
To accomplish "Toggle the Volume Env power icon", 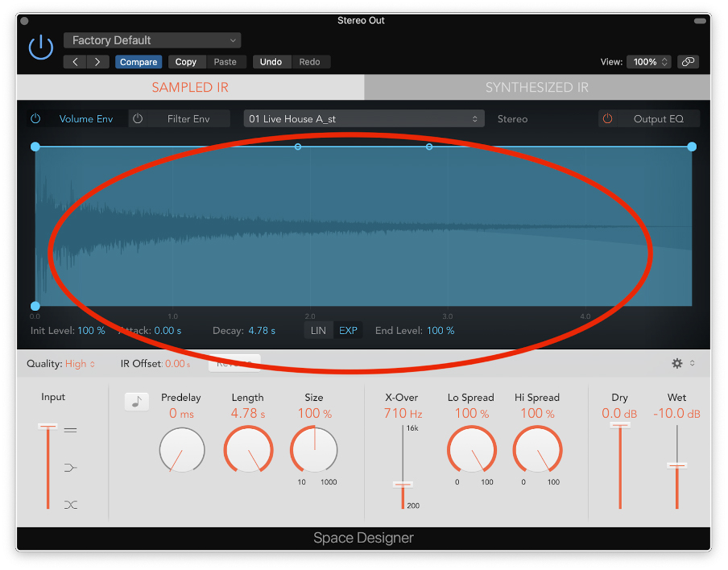I will pos(35,119).
